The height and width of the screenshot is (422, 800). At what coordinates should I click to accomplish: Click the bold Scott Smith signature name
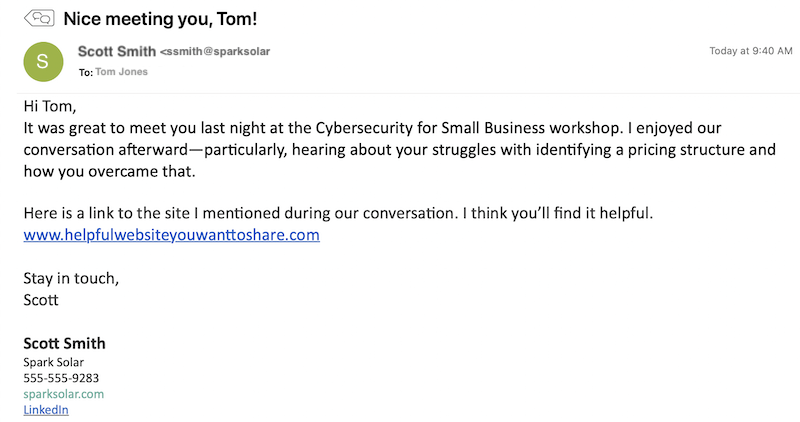coord(64,343)
